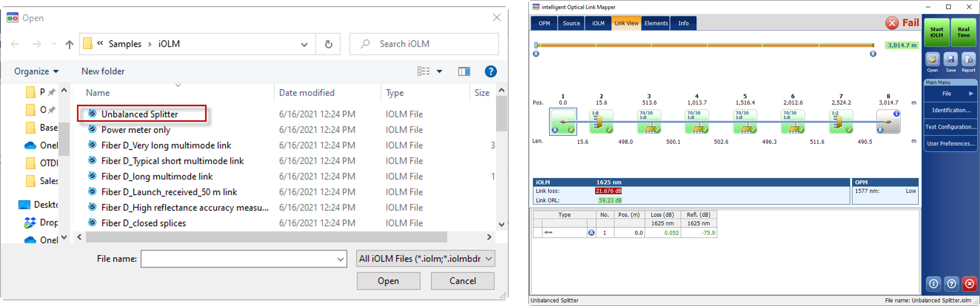Image resolution: width=980 pixels, height=306 pixels.
Task: Click the Search iOLM field
Action: click(x=424, y=44)
